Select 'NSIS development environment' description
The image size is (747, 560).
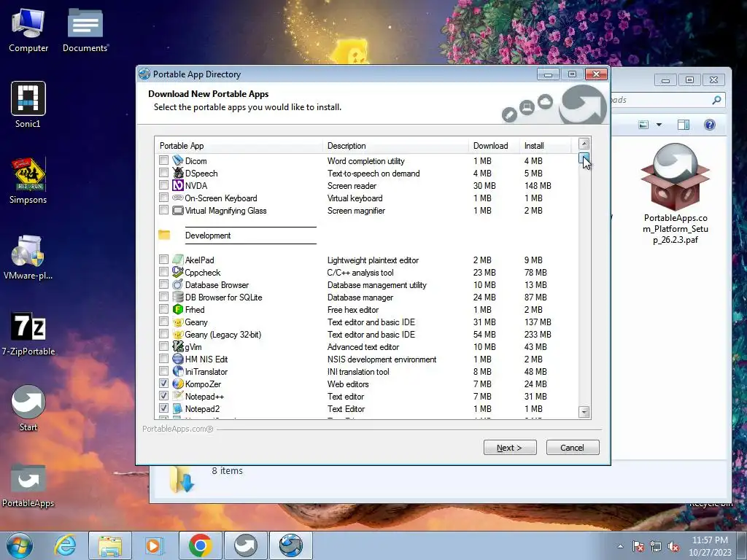(x=382, y=359)
